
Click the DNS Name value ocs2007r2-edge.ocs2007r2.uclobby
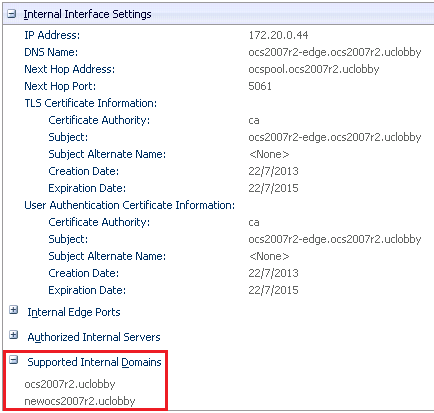click(335, 52)
